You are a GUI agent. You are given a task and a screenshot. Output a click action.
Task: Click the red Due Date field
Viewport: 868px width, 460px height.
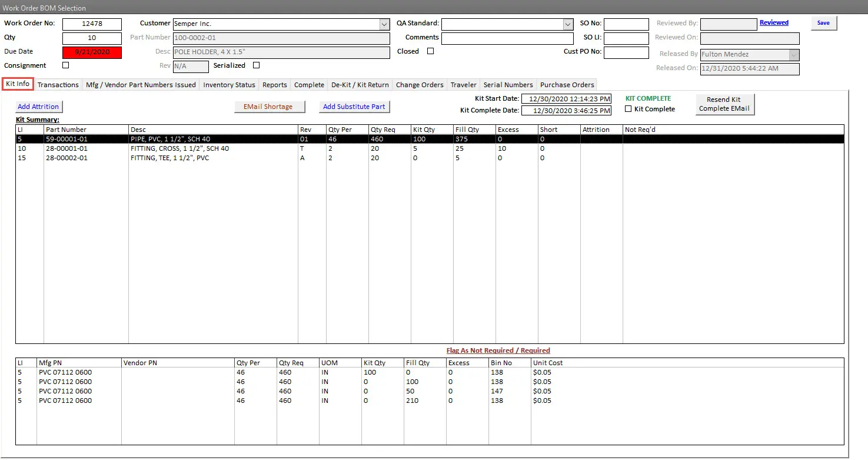[92, 52]
